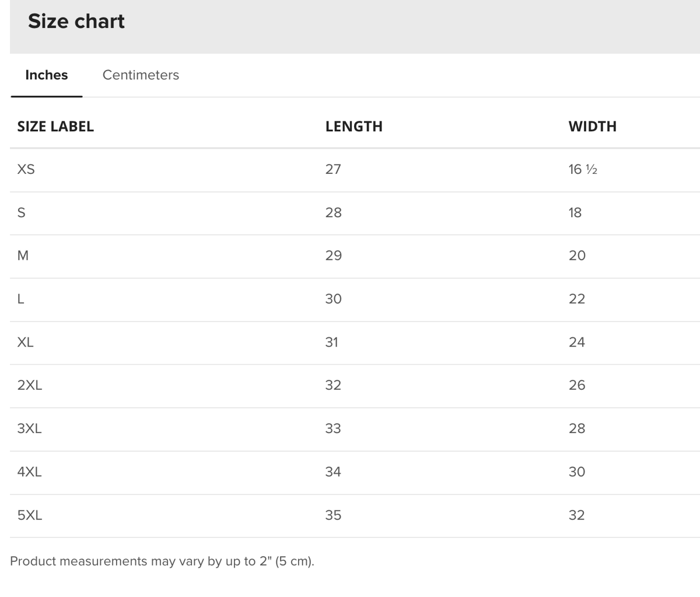Select the XL size row label
This screenshot has width=700, height=597.
pos(26,342)
